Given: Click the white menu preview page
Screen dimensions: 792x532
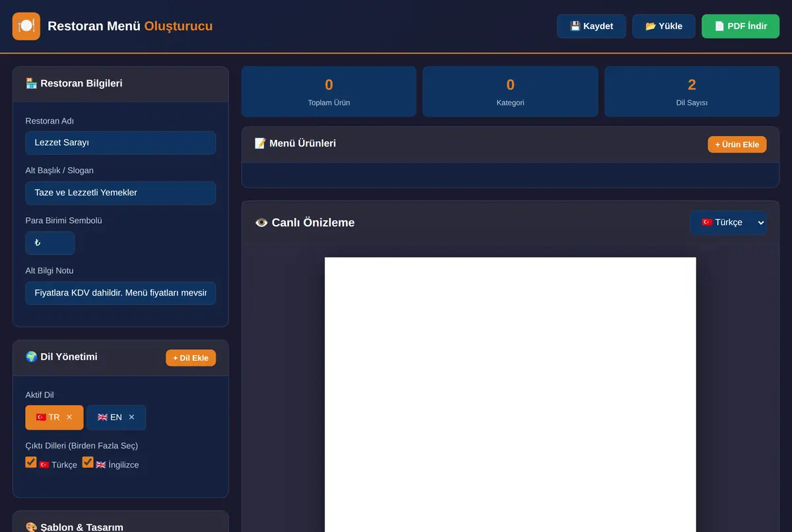Looking at the screenshot, I should [510, 395].
